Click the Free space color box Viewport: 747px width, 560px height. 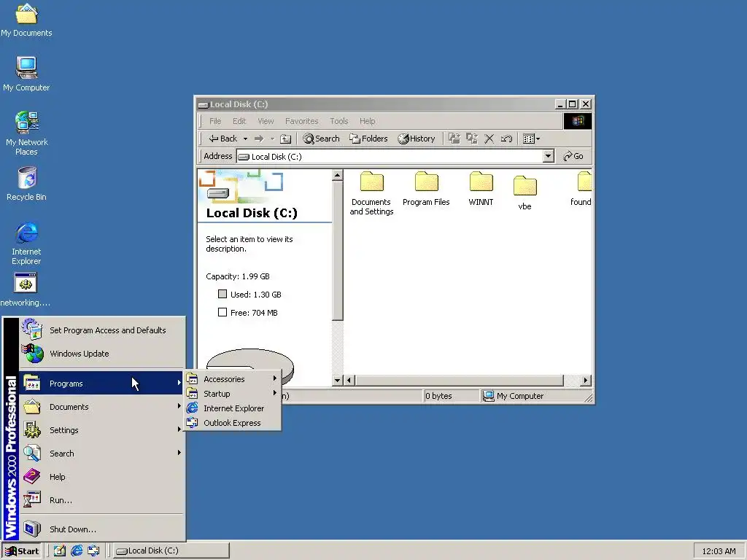[x=222, y=312]
